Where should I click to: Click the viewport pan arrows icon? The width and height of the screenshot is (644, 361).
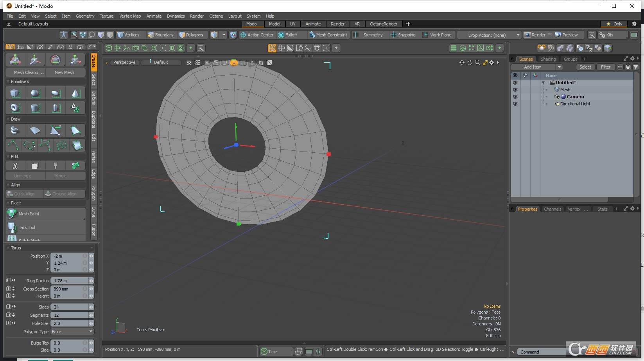click(x=462, y=63)
